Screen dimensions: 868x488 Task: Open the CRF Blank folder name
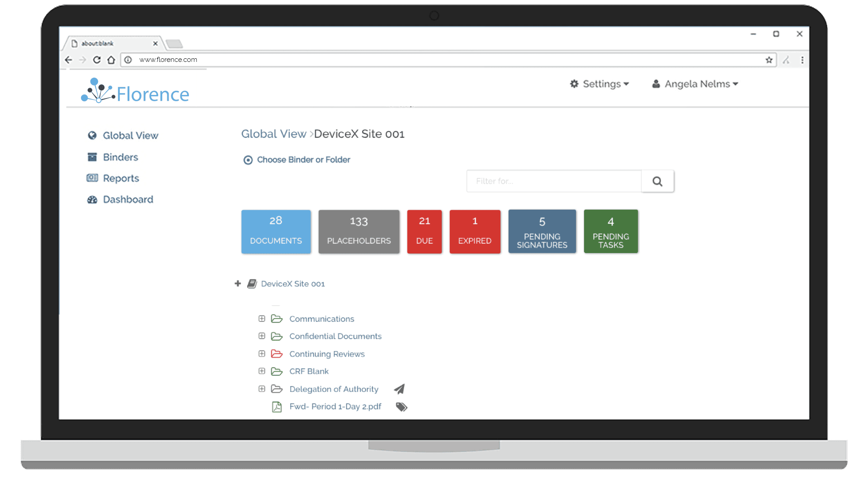pyautogui.click(x=309, y=371)
